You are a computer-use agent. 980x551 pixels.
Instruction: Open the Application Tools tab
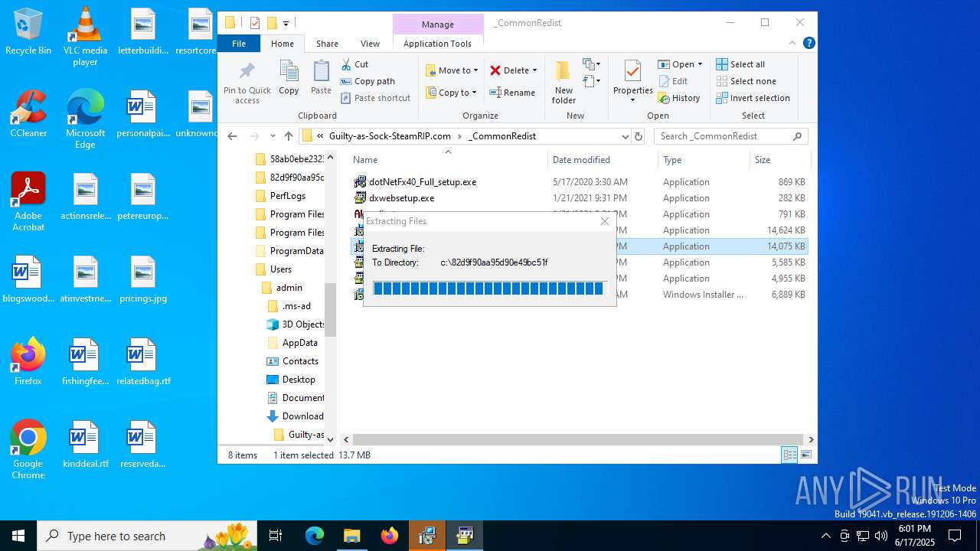(437, 44)
